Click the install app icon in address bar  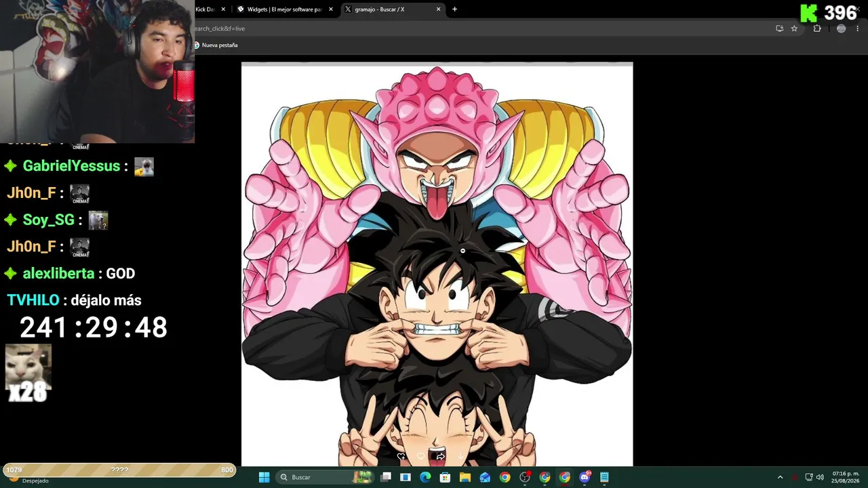coord(779,28)
